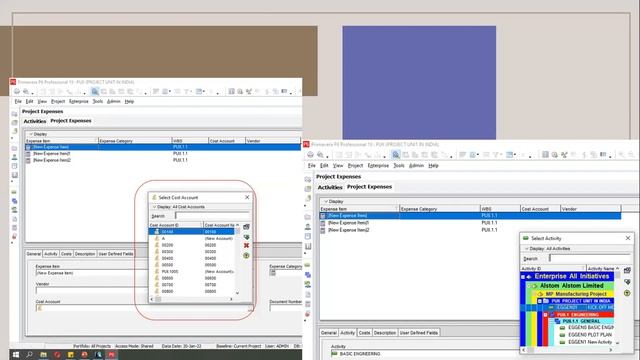Open the Windows Start menu
Screen dimensions: 640x360
(16, 355)
